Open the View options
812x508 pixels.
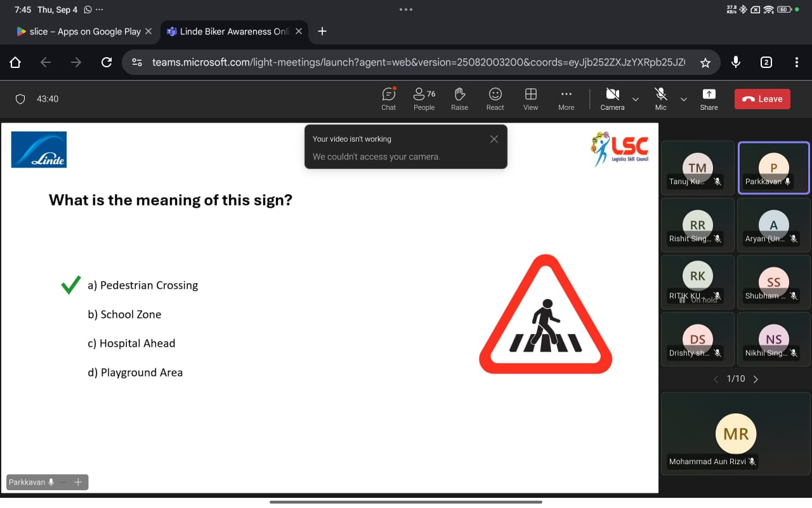coord(530,98)
